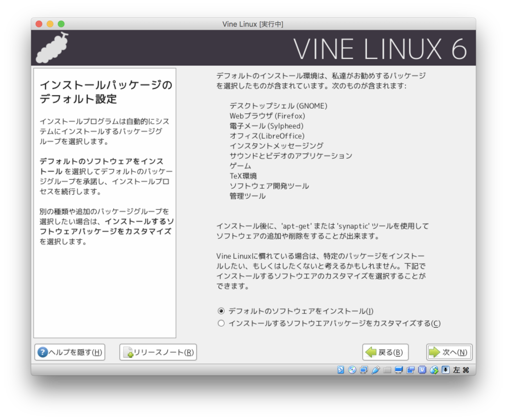Image resolution: width=507 pixels, height=420 pixels.
Task: Click the Vine Linux grape logo
Action: 52,48
